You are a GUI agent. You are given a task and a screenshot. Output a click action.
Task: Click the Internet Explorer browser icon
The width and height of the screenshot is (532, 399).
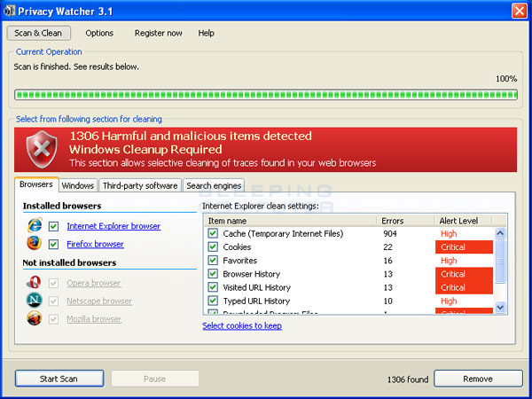tap(35, 225)
